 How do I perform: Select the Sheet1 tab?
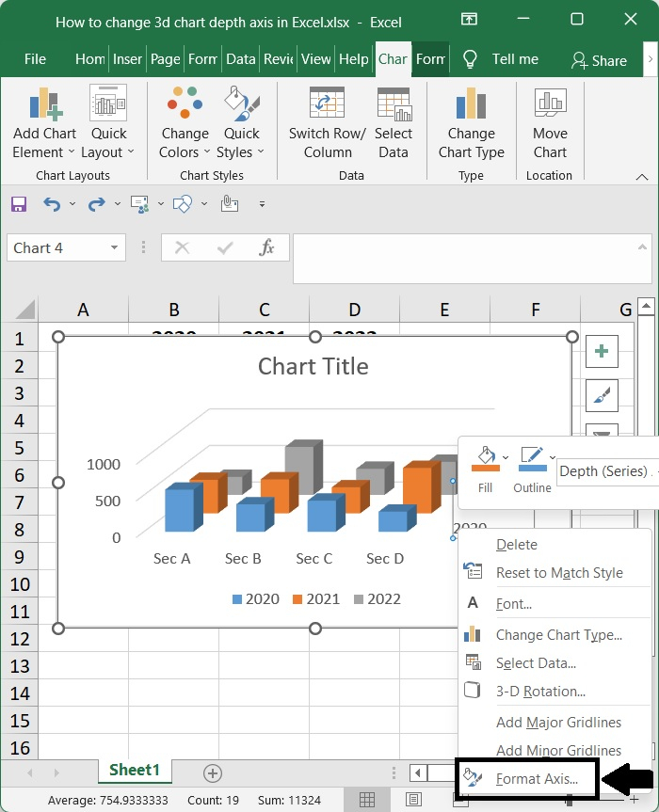tap(135, 770)
